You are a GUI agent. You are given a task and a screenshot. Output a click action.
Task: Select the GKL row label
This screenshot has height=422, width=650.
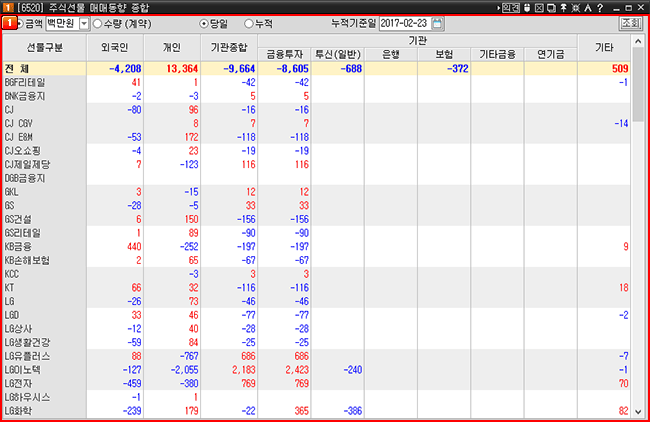click(x=12, y=192)
